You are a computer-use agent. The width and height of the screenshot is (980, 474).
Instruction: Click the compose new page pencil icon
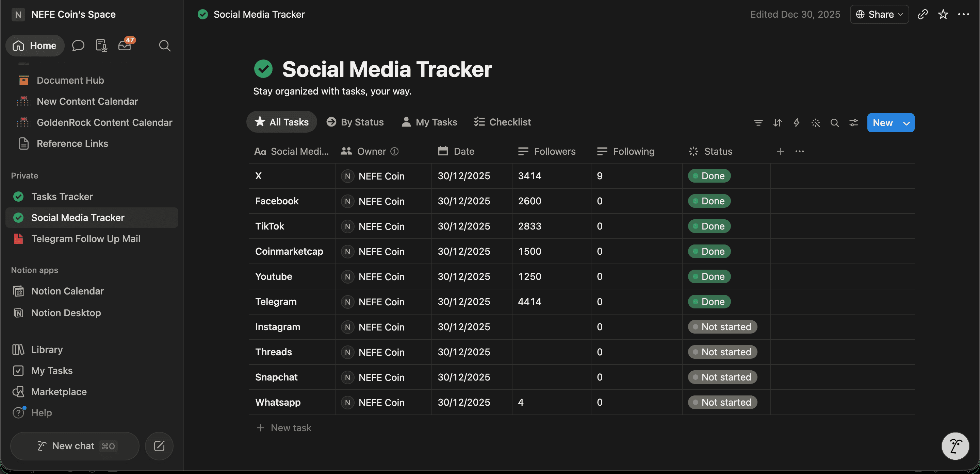tap(159, 446)
